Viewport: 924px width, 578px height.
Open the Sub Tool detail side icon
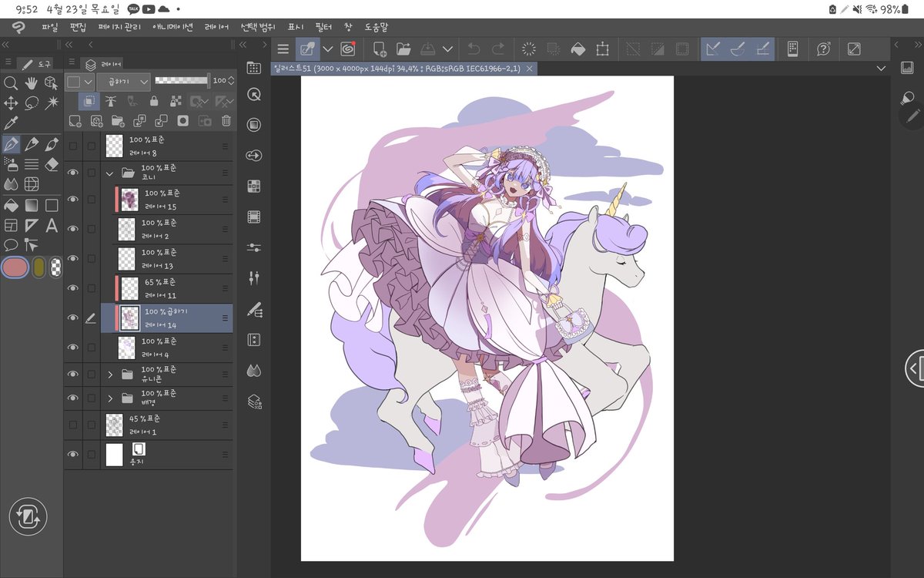254,310
